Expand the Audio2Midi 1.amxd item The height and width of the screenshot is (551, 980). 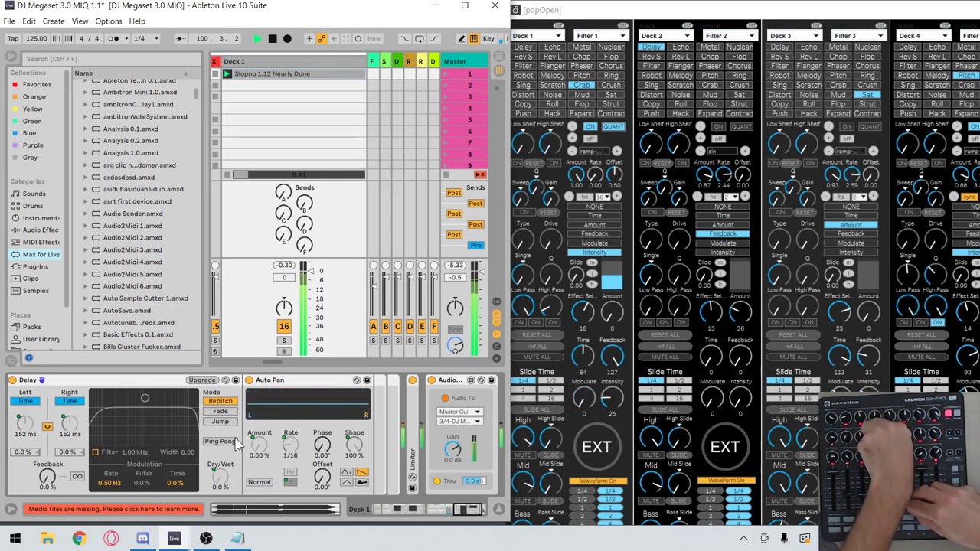(86, 226)
